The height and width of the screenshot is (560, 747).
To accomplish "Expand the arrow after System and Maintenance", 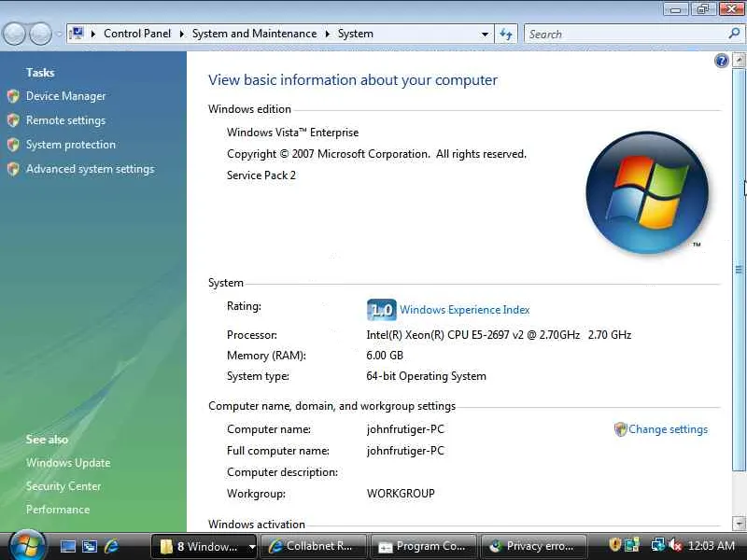I will pos(328,34).
